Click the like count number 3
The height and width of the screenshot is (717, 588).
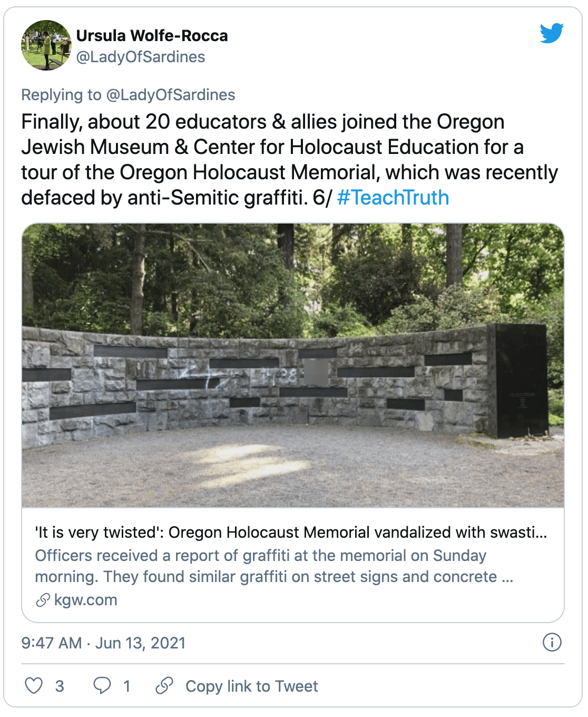pos(60,686)
